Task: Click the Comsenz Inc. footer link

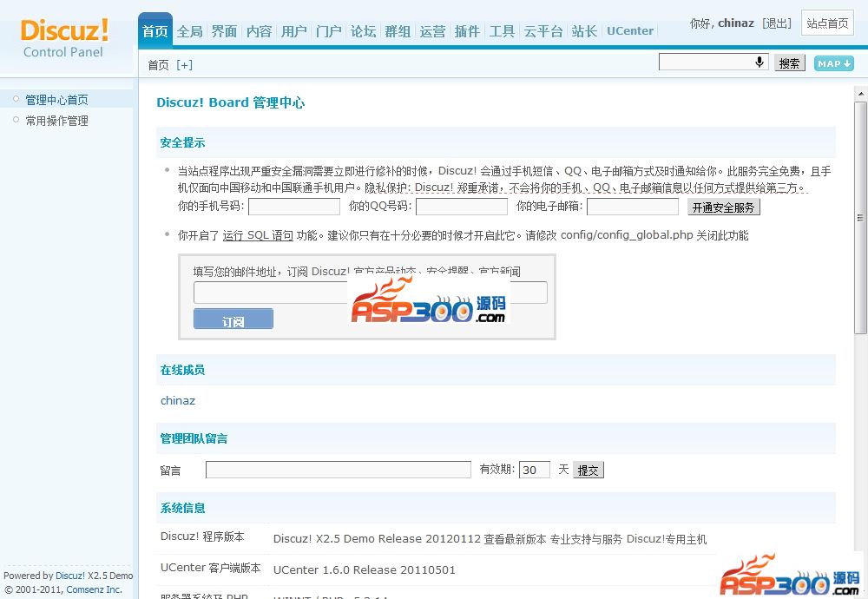Action: [94, 589]
